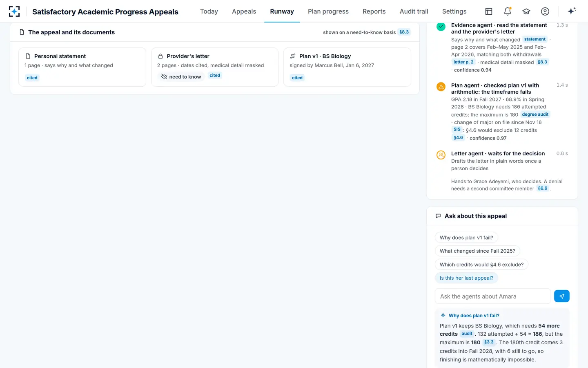The height and width of the screenshot is (368, 588).
Task: Open the Settings tab
Action: 454,11
